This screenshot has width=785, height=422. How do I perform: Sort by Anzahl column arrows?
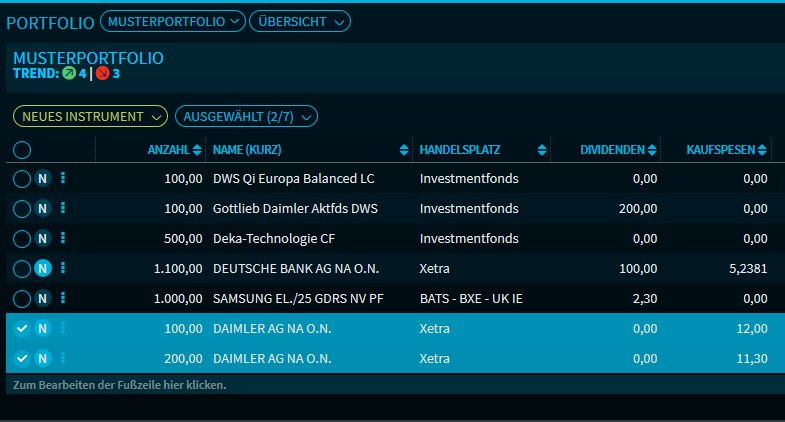(197, 150)
